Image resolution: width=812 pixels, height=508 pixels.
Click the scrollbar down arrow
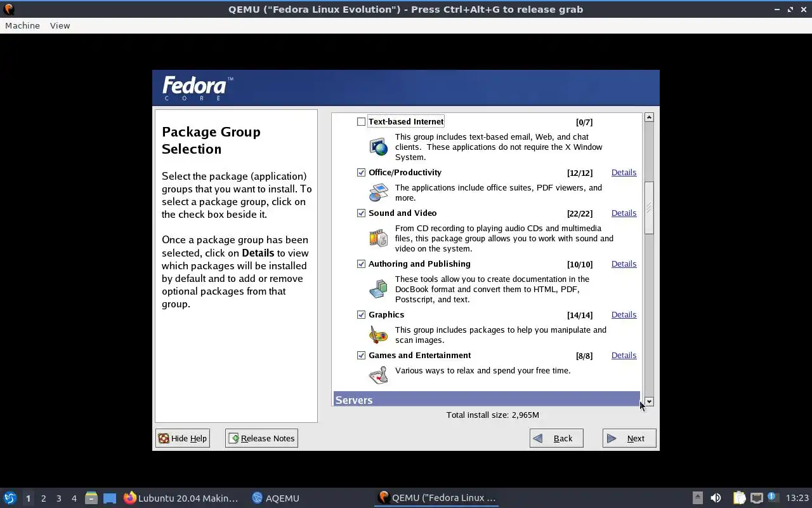coord(649,401)
